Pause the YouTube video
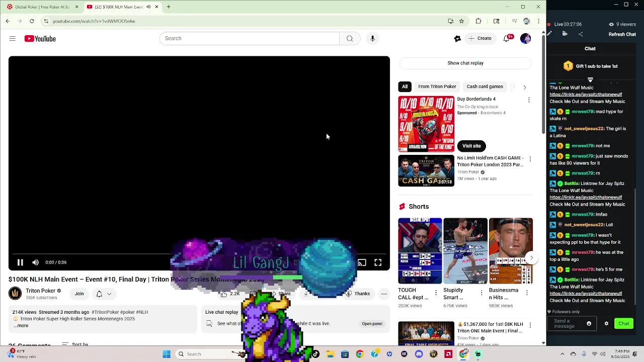The width and height of the screenshot is (644, 362). [20, 262]
